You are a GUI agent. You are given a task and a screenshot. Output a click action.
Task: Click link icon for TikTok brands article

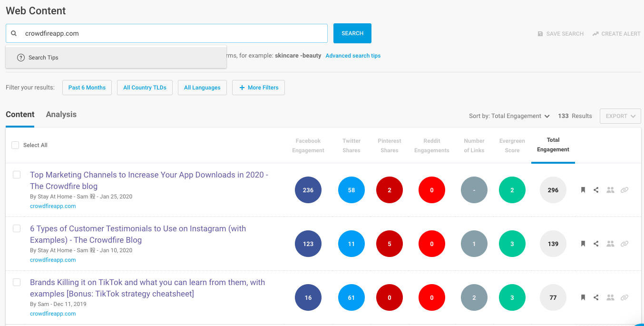coord(624,297)
